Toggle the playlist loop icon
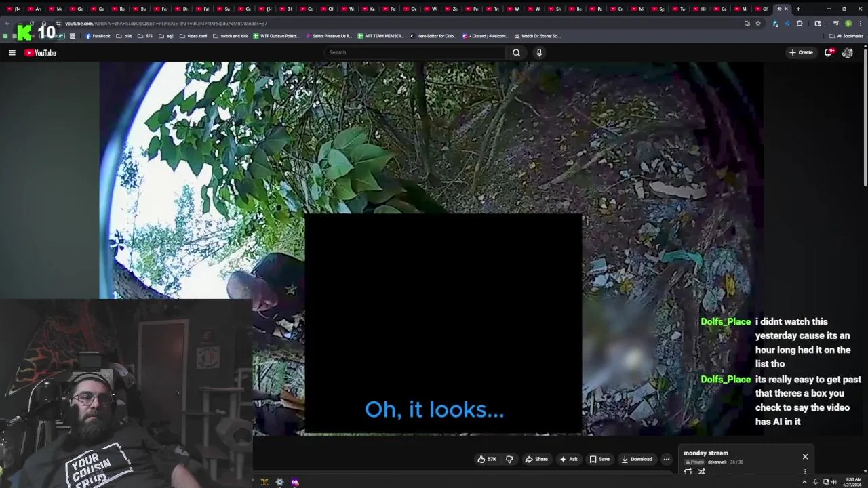868x488 pixels. (688, 472)
